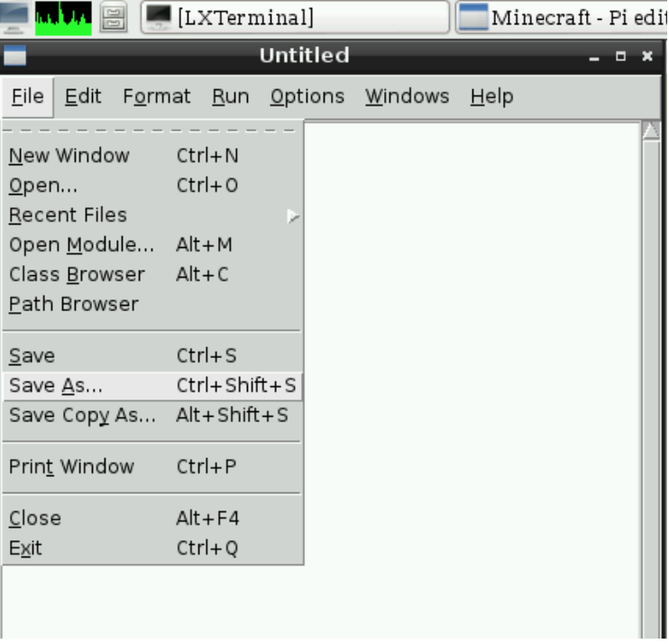Minimize the Untitled window
This screenshot has height=644, width=669.
pyautogui.click(x=594, y=57)
